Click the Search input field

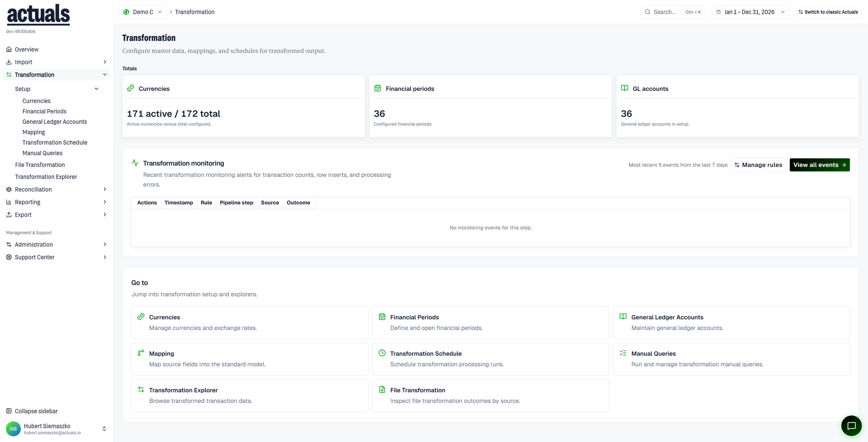[673, 12]
